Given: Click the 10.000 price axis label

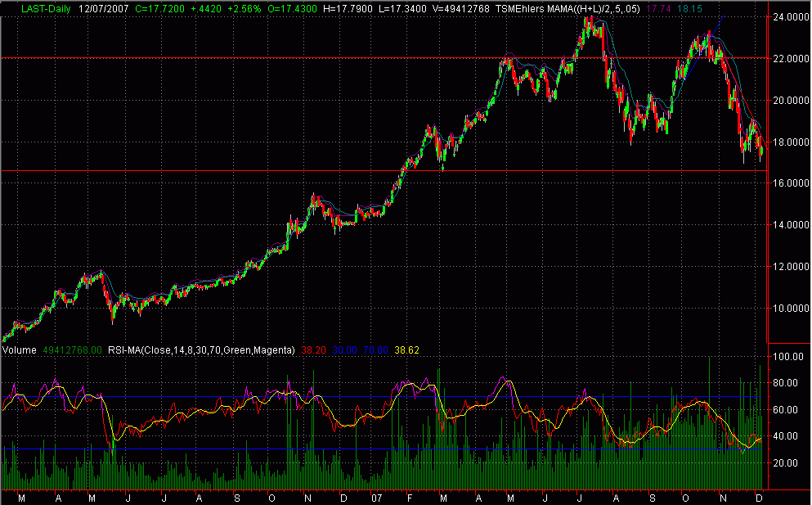Looking at the screenshot, I should coord(788,309).
